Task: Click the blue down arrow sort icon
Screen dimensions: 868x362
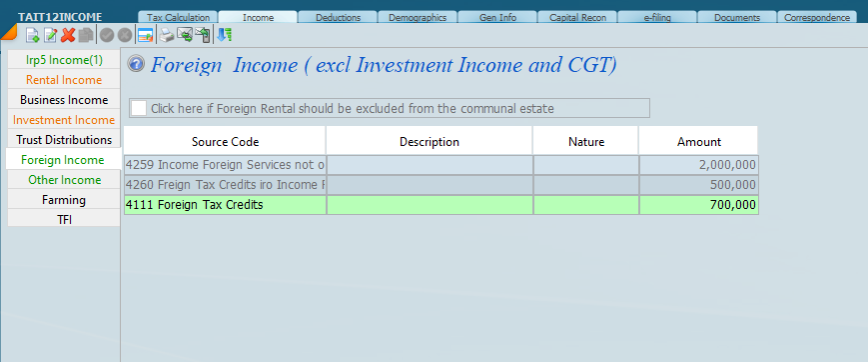Action: coord(224,35)
